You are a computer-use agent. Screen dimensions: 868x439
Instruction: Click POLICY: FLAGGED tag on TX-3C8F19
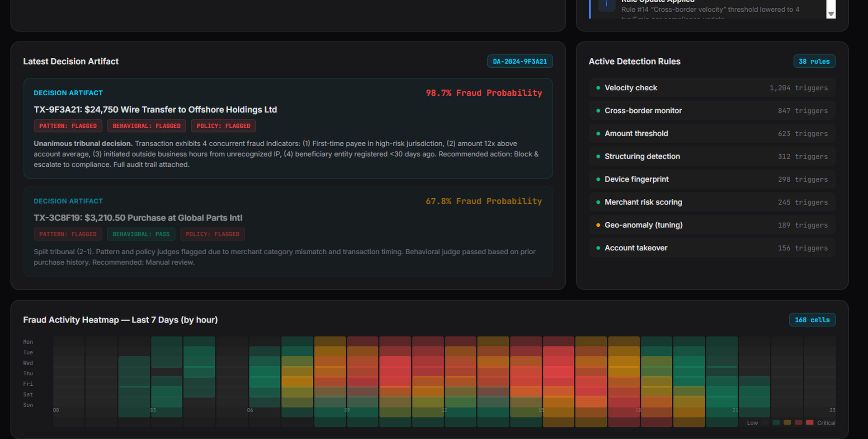[x=212, y=234]
